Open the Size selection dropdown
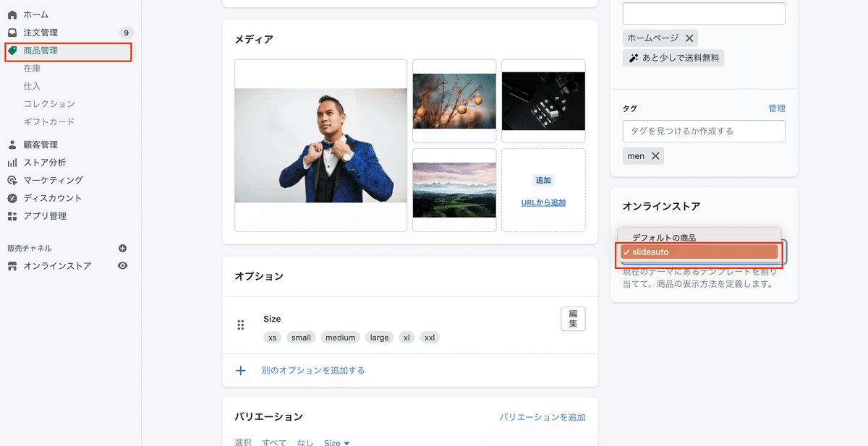 [336, 443]
